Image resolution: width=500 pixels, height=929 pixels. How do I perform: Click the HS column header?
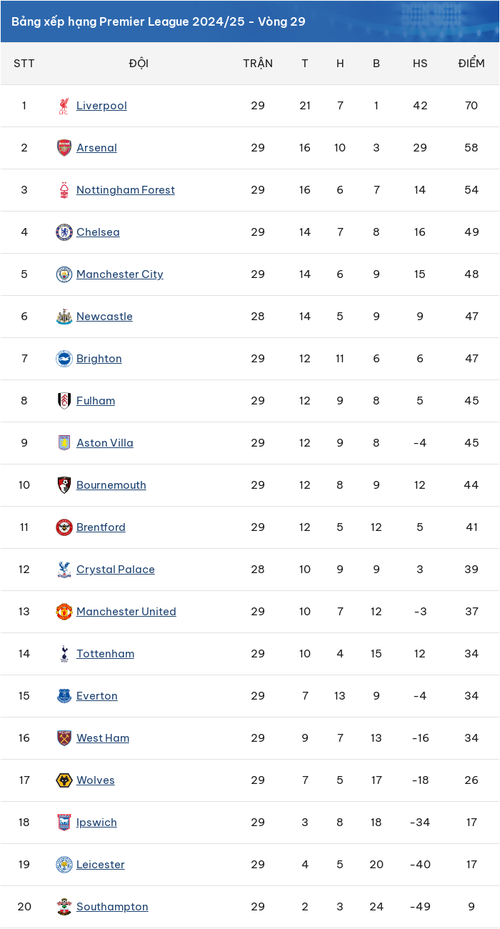[420, 63]
